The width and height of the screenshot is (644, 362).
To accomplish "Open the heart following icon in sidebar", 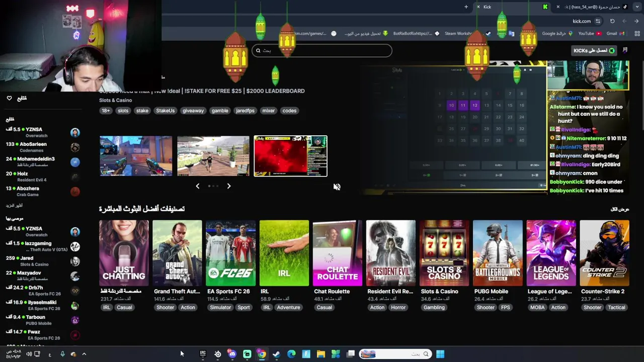I will pos(9,98).
